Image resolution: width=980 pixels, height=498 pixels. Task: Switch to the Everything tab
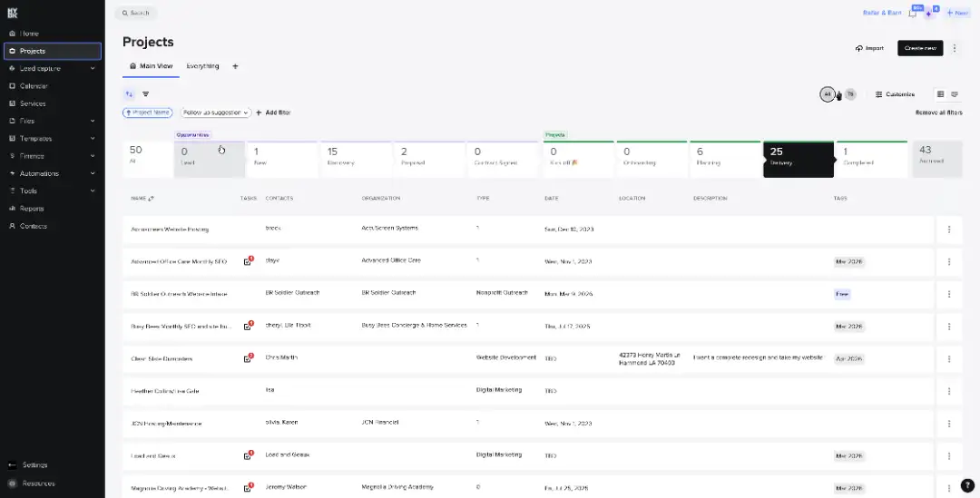[x=202, y=66]
